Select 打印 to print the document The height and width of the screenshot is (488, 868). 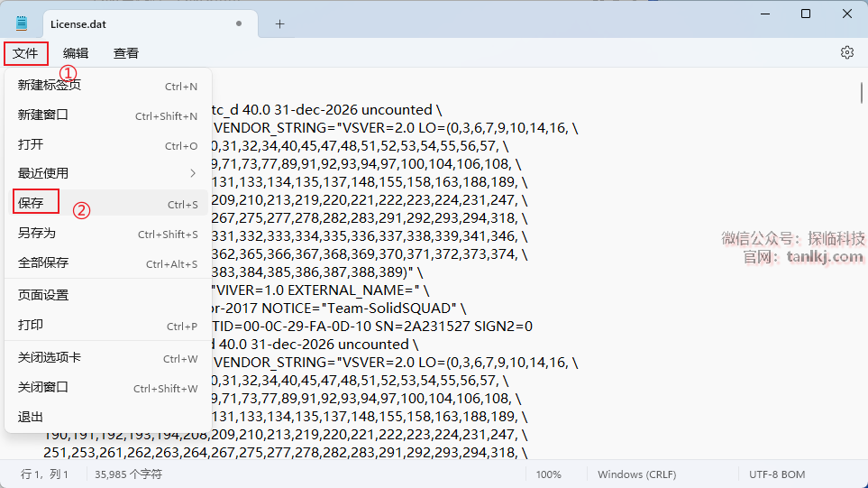point(31,326)
